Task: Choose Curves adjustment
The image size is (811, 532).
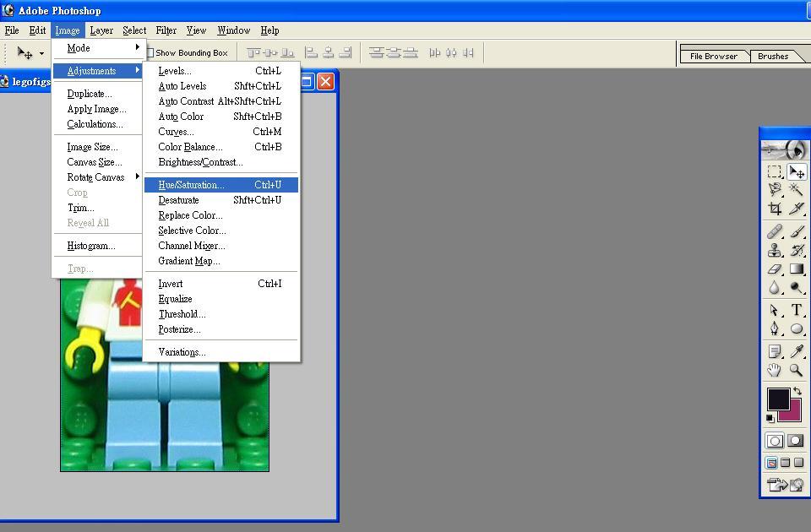Action: click(x=221, y=132)
